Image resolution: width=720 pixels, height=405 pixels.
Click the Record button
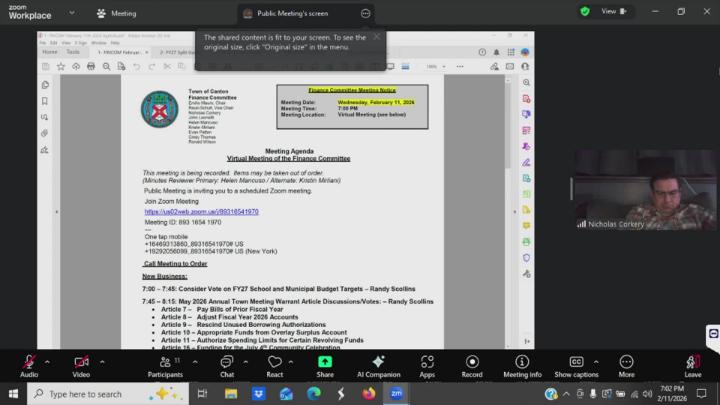pos(472,362)
